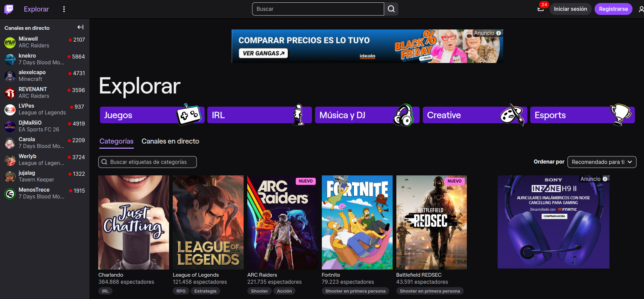Screen dimensions: 644x299
Task: Click the user profile icon
Action: point(641,9)
